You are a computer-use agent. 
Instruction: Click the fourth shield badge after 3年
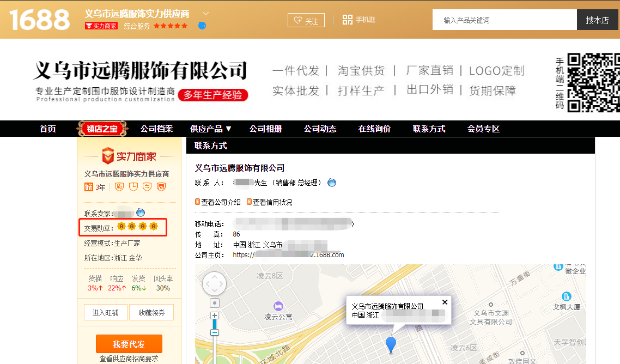point(161,187)
